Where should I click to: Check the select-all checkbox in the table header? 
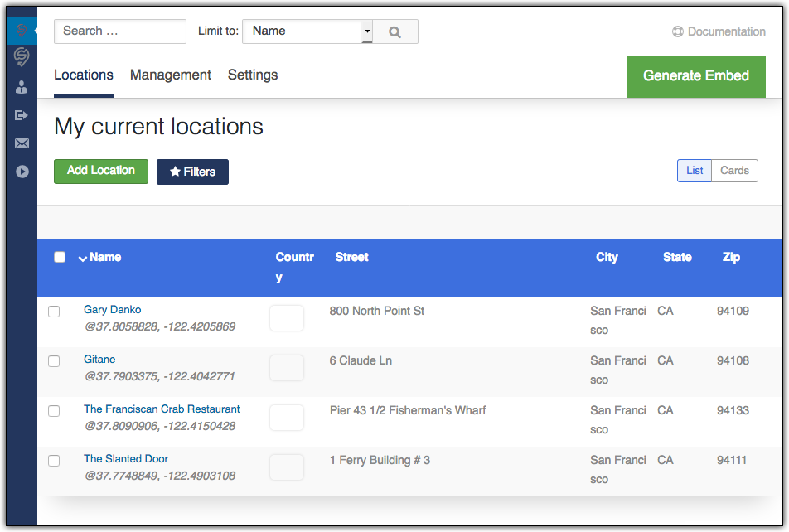60,257
